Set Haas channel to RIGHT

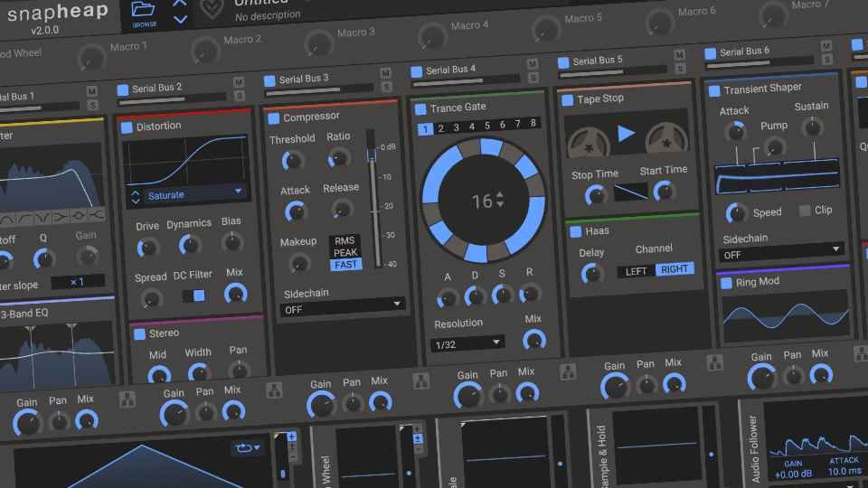675,269
